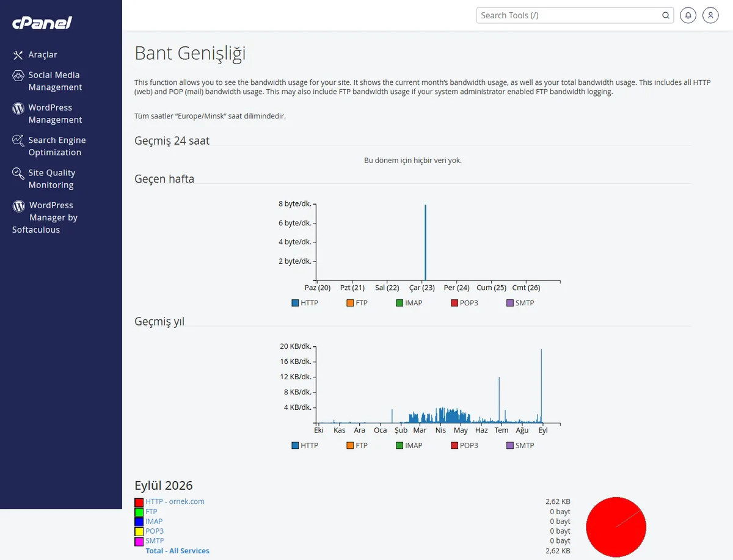Viewport: 733px width, 560px height.
Task: Toggle FTP legend in Geçmiş yıl chart
Action: coord(357,446)
